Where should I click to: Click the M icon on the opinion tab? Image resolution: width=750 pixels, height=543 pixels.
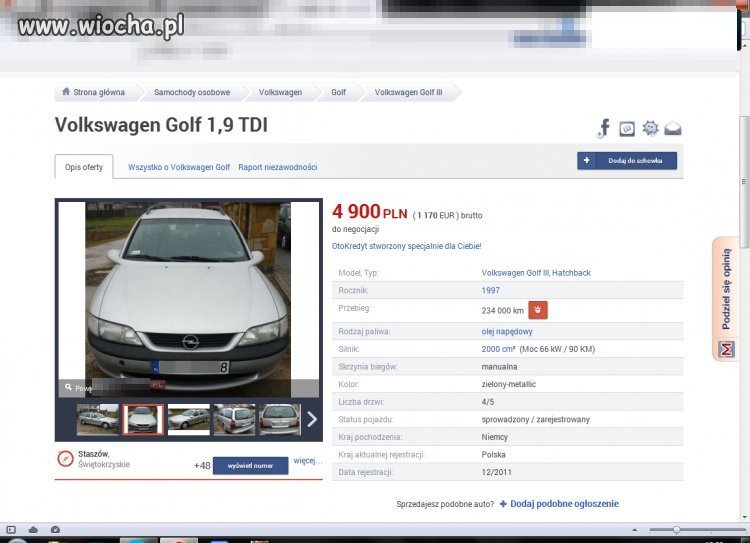tap(726, 349)
